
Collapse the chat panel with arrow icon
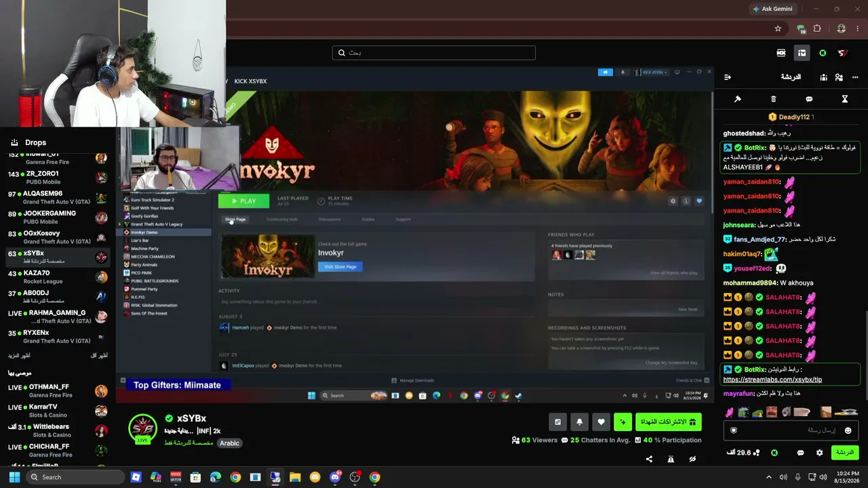(x=728, y=77)
